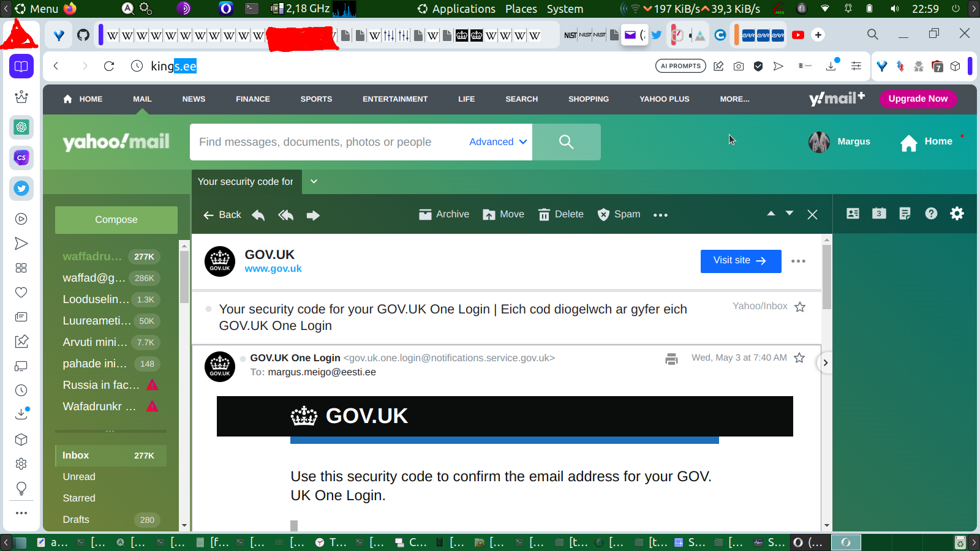Open the tab list dropdown chevron

(314, 181)
